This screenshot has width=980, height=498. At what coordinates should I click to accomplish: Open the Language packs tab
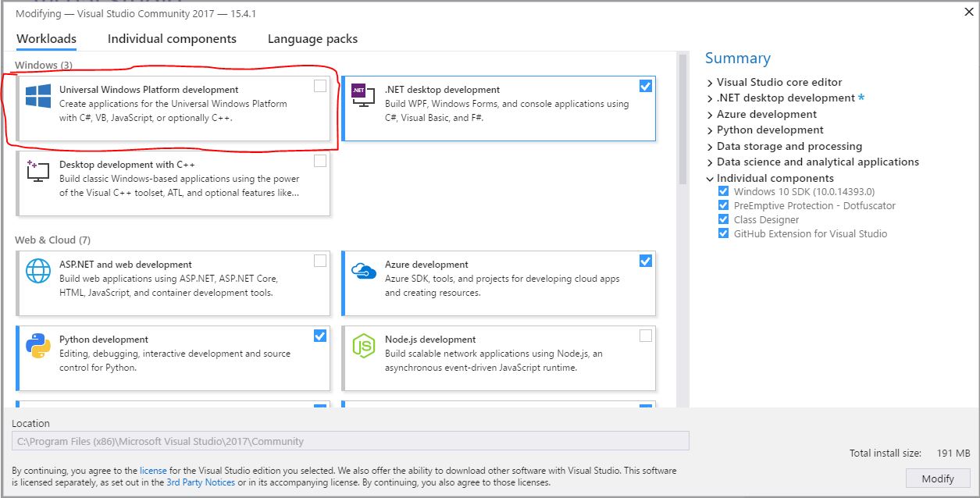pos(312,38)
